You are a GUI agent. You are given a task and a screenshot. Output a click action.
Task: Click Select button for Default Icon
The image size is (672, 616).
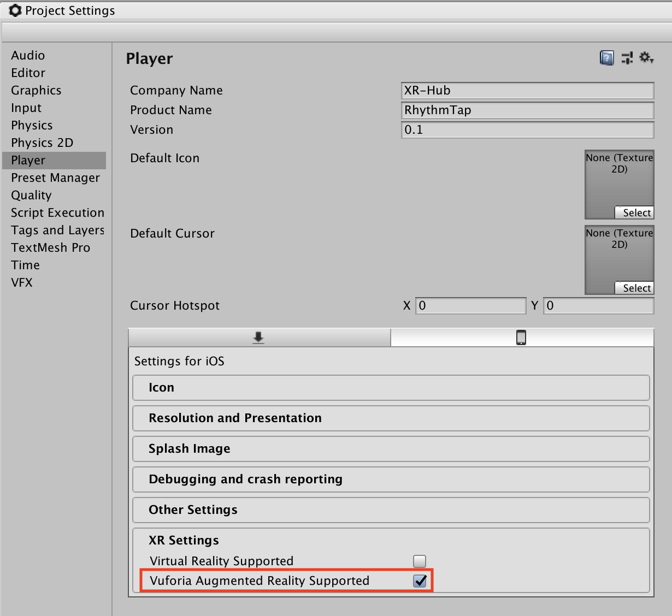636,213
